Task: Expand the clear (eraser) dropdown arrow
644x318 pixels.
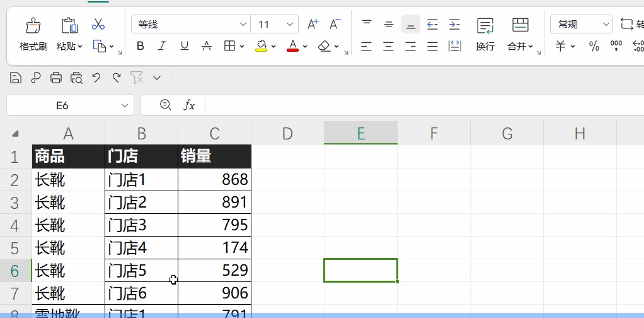Action: (x=336, y=47)
